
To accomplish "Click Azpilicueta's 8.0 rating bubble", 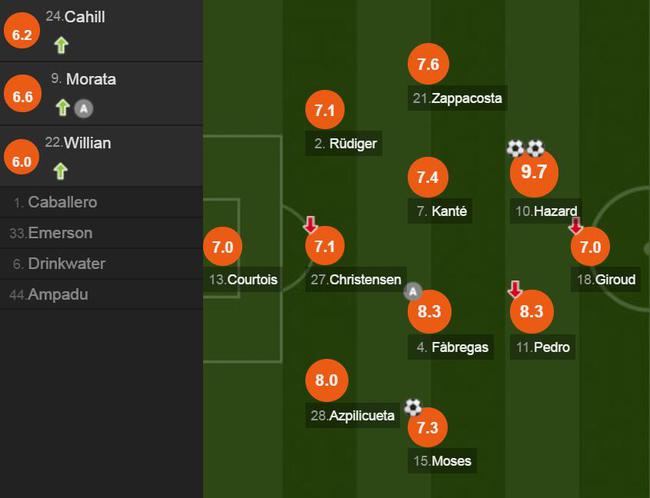I will (327, 380).
